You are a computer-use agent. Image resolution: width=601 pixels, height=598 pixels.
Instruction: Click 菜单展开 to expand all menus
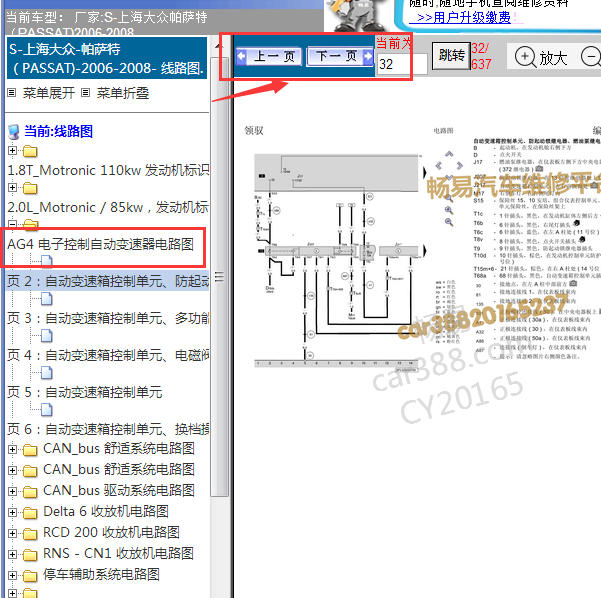click(x=49, y=93)
